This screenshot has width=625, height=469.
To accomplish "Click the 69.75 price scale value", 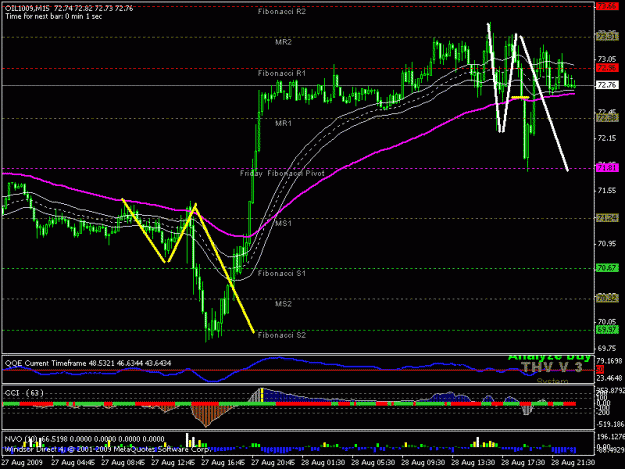I will [607, 348].
